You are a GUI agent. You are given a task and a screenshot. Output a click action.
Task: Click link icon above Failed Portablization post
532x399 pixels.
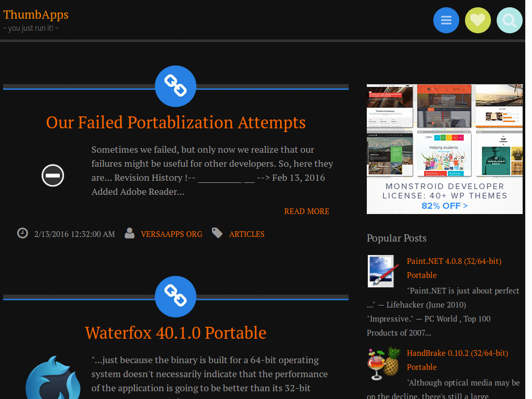(176, 86)
